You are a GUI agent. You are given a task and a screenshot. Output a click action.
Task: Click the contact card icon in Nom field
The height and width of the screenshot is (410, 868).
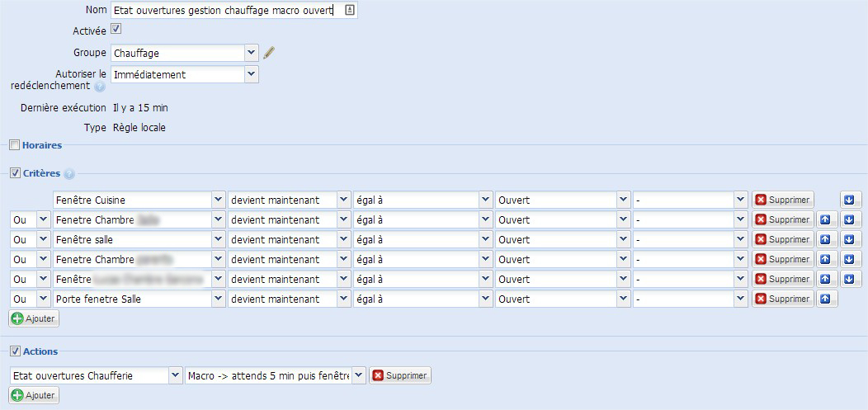tap(350, 11)
